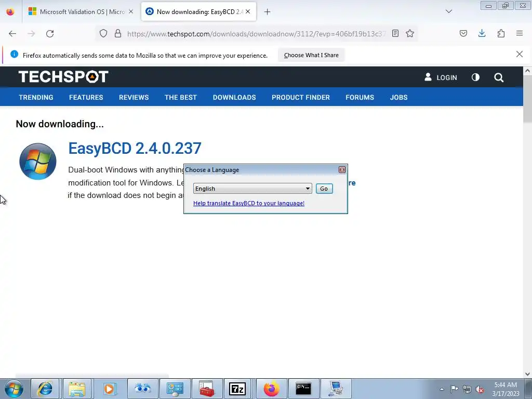The width and height of the screenshot is (532, 399).
Task: Open PRODUCT FINDER
Action: click(301, 97)
